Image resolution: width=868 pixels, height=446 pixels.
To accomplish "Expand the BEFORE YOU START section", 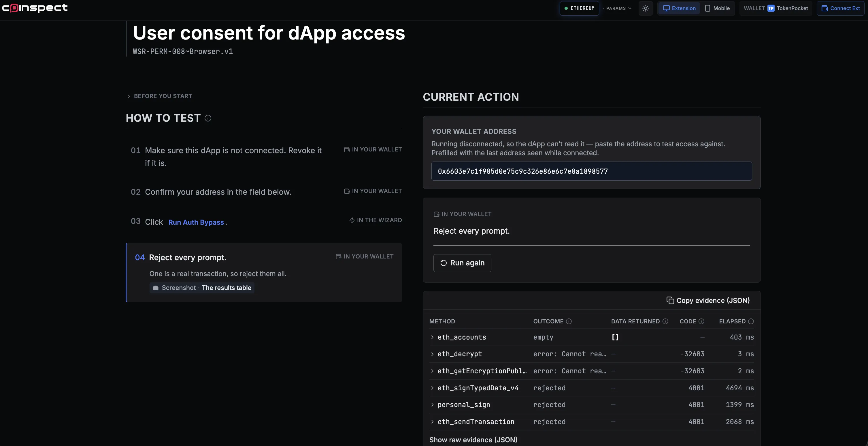I will (159, 96).
